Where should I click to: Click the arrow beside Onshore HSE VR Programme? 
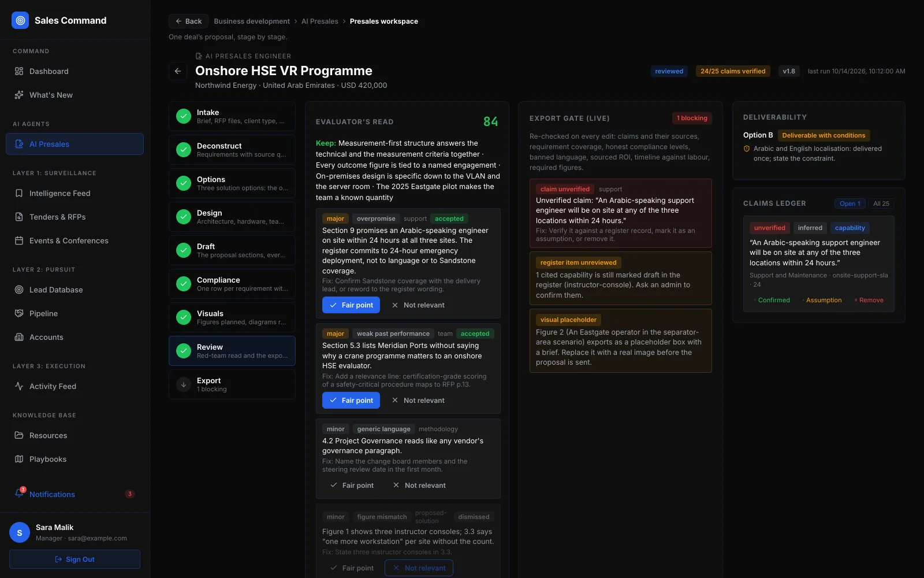(178, 71)
